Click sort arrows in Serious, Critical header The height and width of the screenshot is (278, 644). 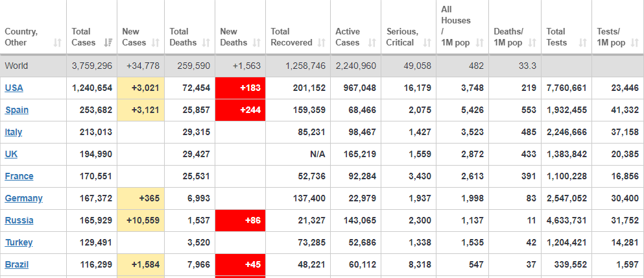point(427,42)
